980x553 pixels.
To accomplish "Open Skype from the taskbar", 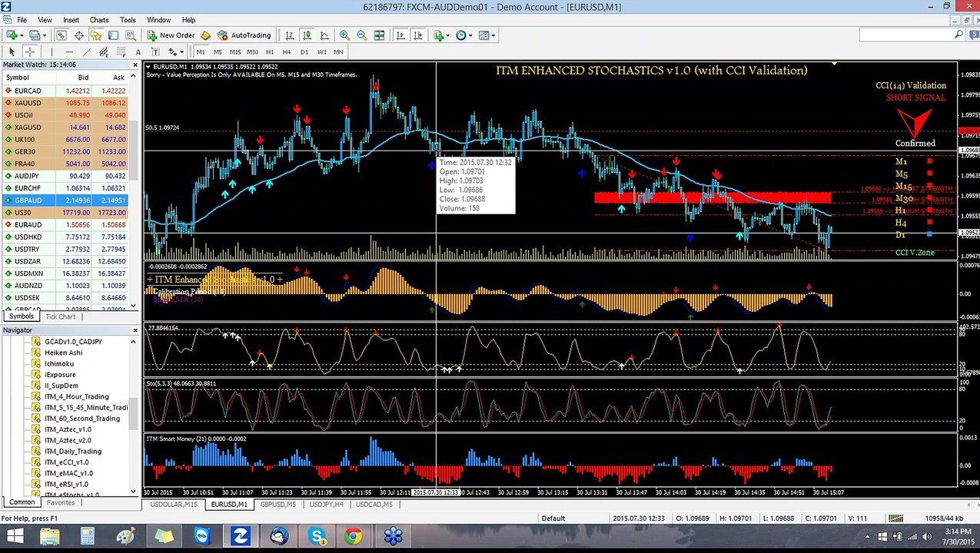I will (x=317, y=536).
